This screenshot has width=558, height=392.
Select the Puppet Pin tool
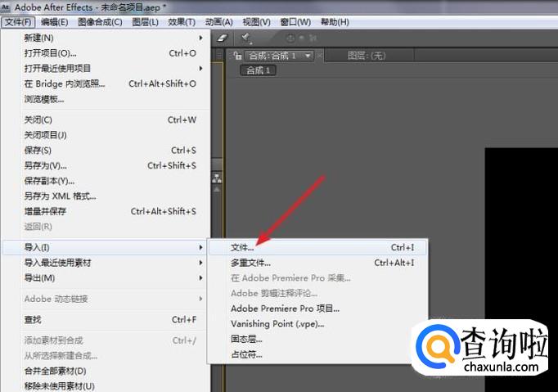point(246,38)
